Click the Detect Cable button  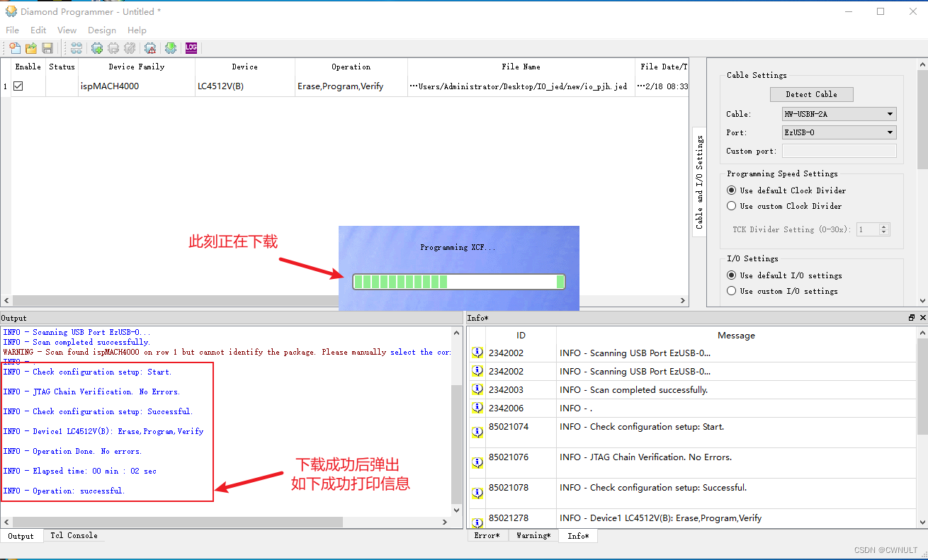(811, 94)
